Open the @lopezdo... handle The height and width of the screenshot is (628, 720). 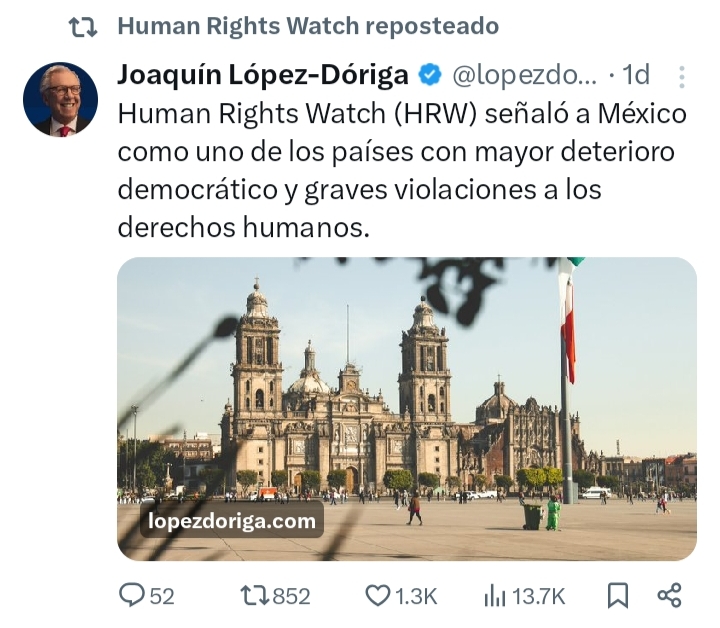[x=525, y=75]
